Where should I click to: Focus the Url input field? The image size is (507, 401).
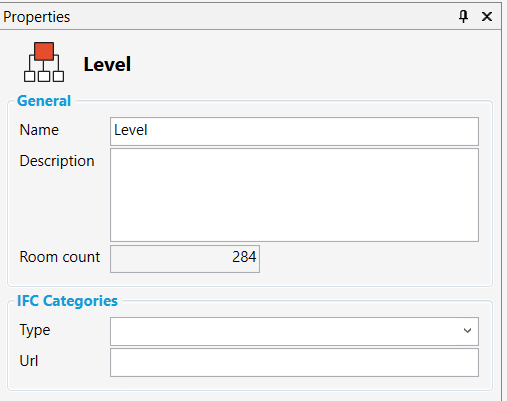294,362
